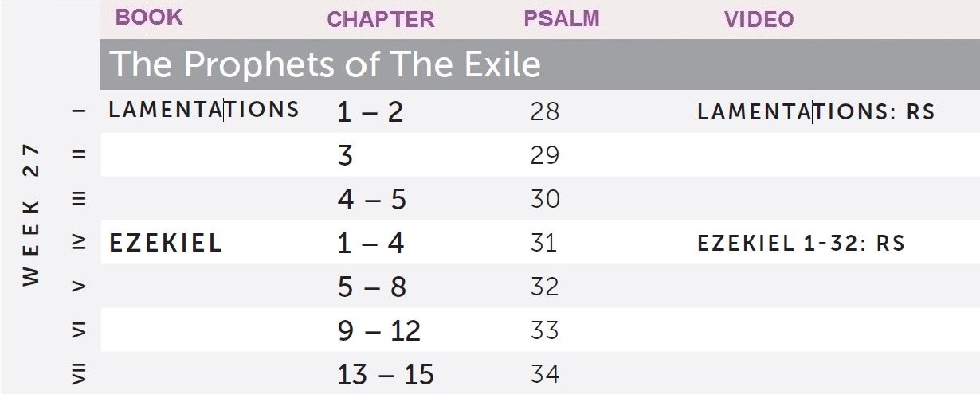The height and width of the screenshot is (394, 980).
Task: Click the VIDEO column header
Action: (x=759, y=20)
